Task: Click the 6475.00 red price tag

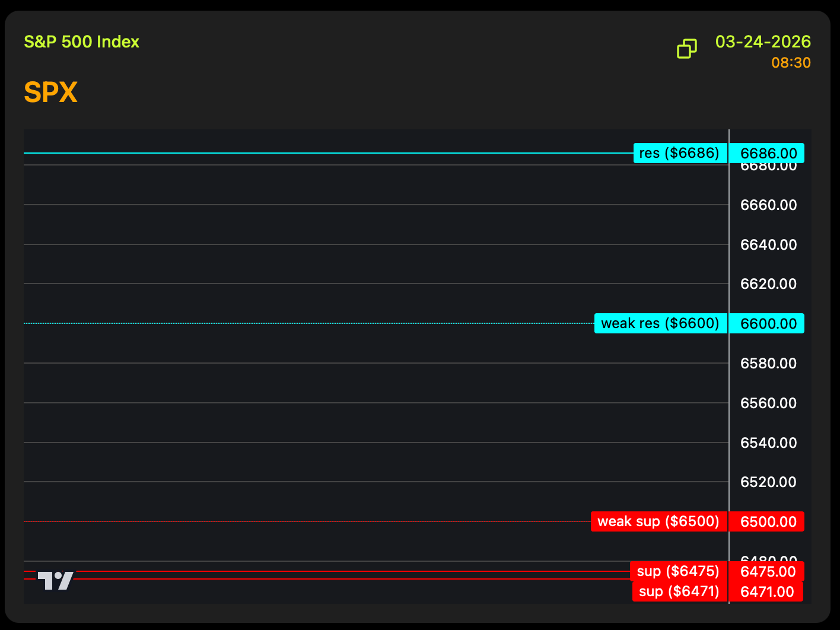Action: coord(768,571)
